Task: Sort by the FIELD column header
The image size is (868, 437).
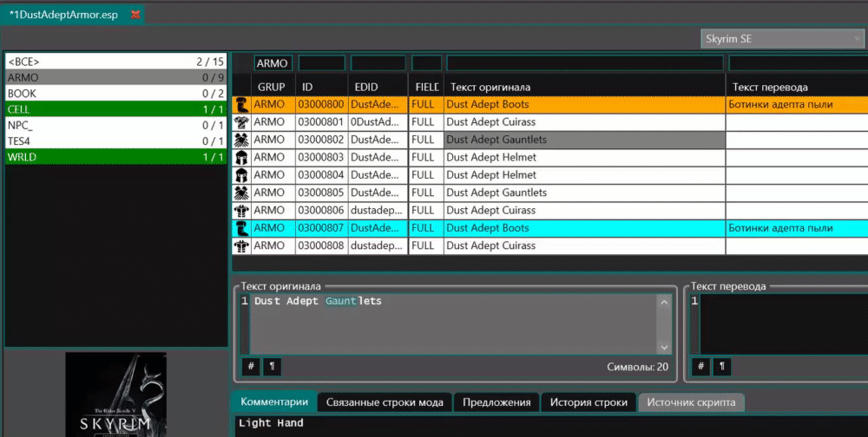Action: point(426,87)
